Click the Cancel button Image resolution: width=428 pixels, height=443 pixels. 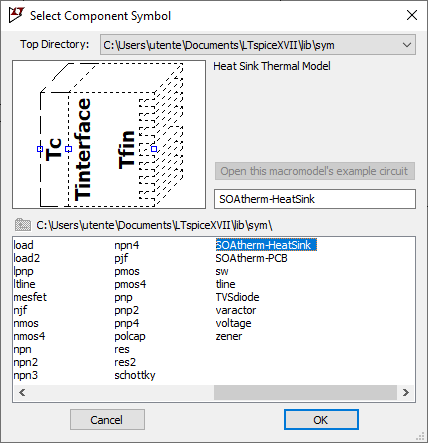tap(107, 420)
